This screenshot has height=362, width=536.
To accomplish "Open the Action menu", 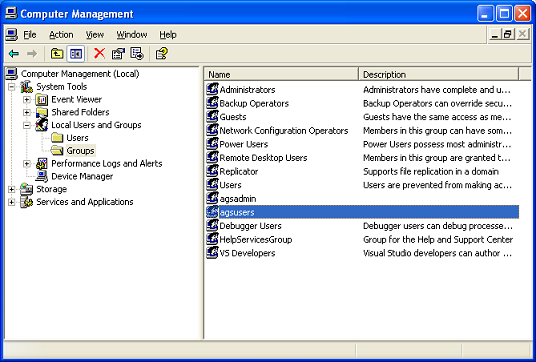I will [x=61, y=35].
